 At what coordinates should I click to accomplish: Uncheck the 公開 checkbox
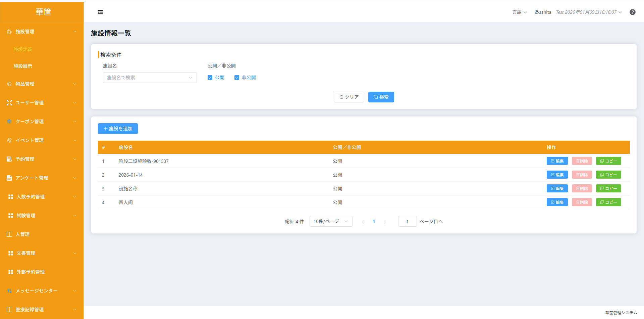[210, 78]
